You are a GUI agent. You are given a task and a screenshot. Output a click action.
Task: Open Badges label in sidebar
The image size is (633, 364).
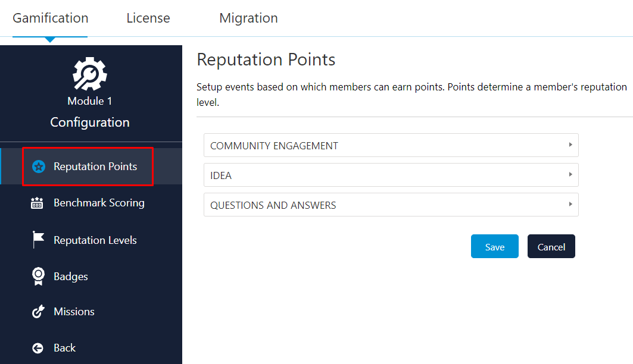point(71,277)
